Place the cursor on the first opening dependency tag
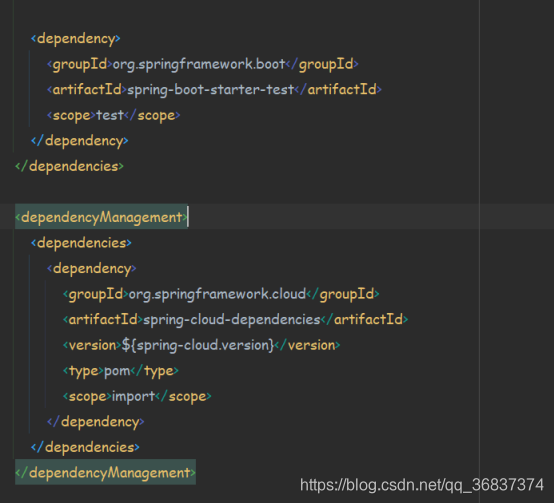 click(x=76, y=39)
